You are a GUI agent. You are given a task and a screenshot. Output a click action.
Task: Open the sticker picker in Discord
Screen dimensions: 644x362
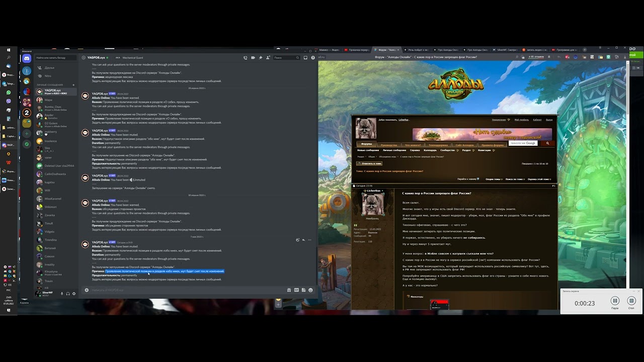(x=303, y=290)
